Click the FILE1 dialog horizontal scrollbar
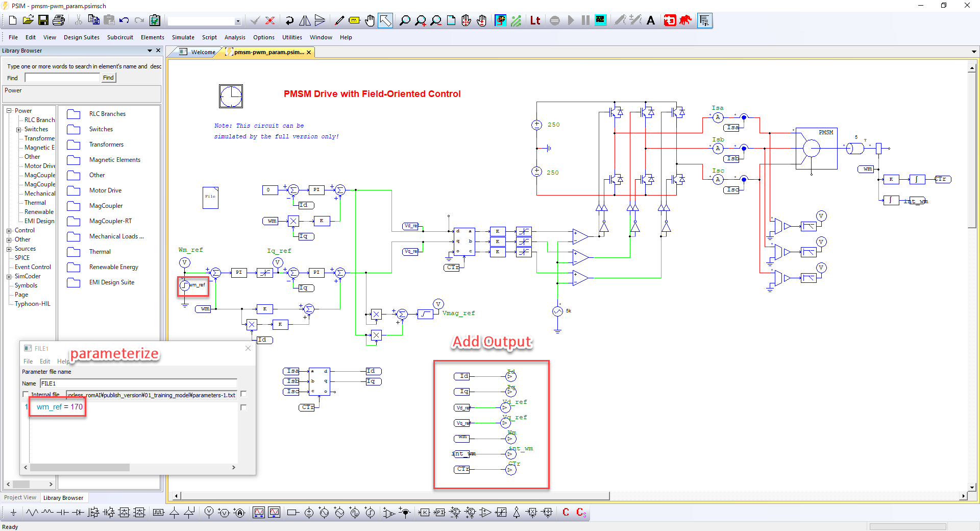Viewport: 980px width, 531px height. pos(80,467)
